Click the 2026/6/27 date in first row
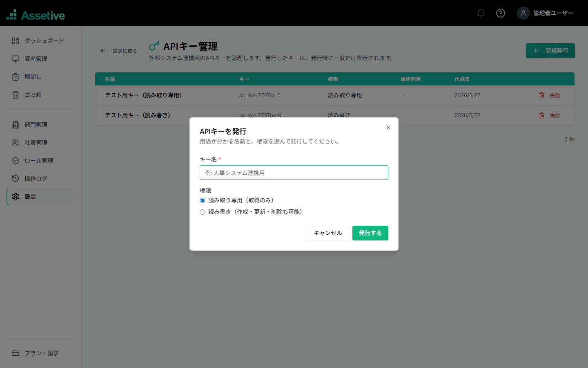This screenshot has height=368, width=588. pos(468,95)
